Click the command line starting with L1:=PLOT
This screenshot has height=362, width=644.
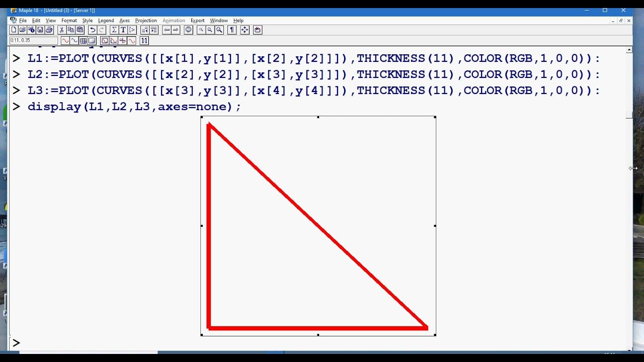tap(313, 58)
